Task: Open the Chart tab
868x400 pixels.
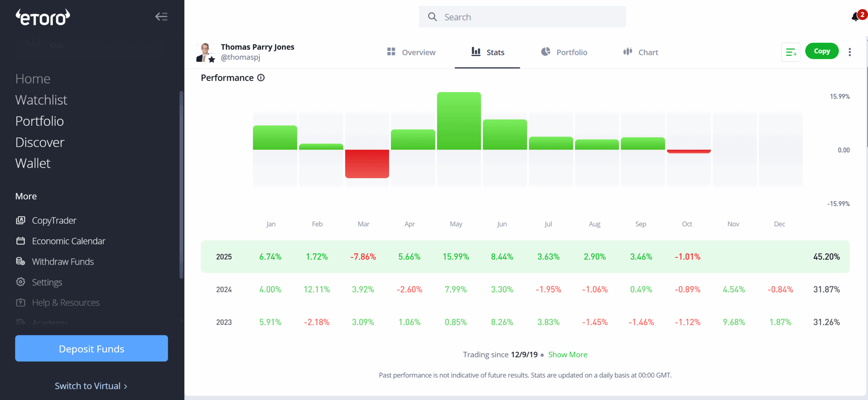Action: click(x=641, y=52)
